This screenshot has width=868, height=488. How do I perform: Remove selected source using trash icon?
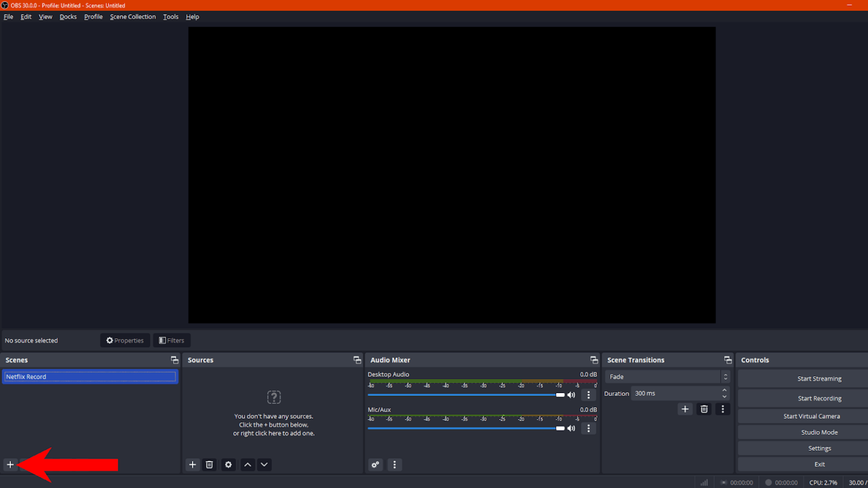pos(210,464)
